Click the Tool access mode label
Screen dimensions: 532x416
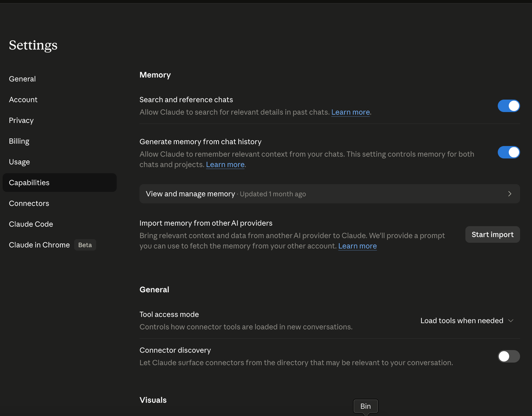169,314
